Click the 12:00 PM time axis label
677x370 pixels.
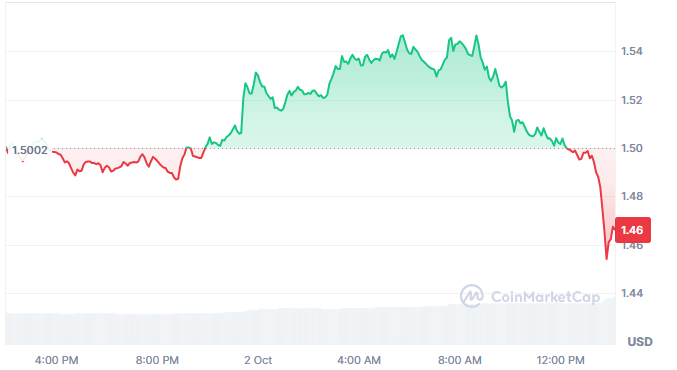pyautogui.click(x=560, y=360)
